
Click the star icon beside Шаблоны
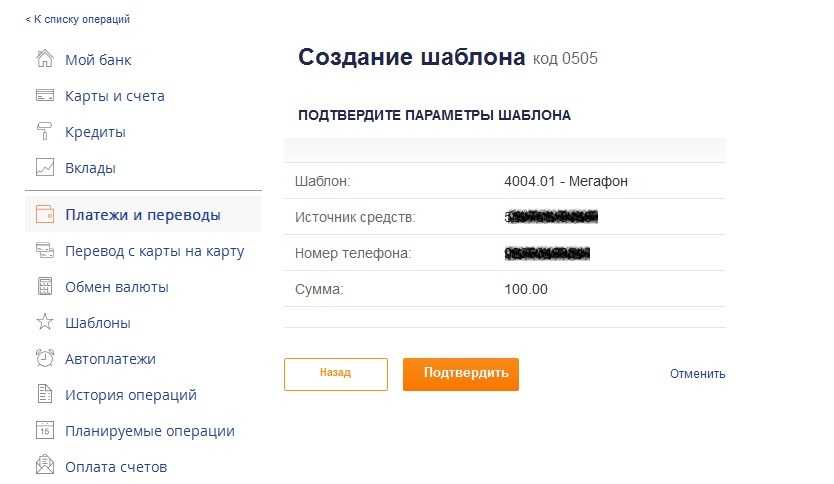(44, 323)
